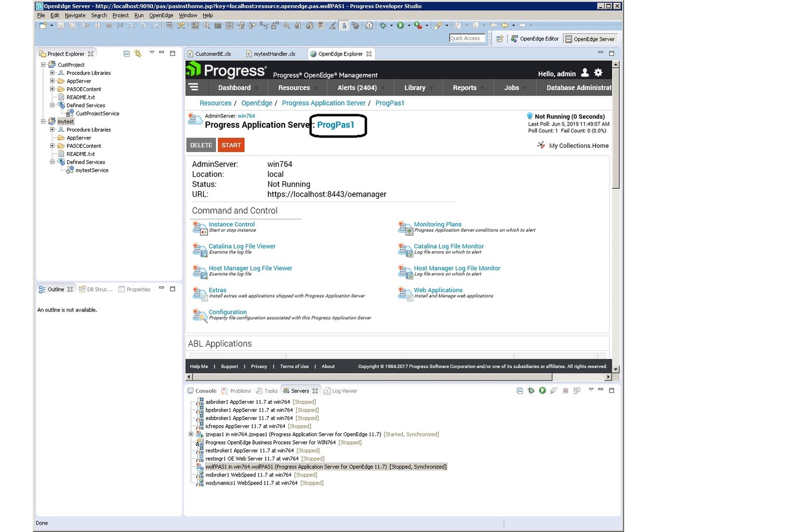This screenshot has width=798, height=532.
Task: Open the Host Manager Log File Monitor link
Action: click(x=457, y=268)
